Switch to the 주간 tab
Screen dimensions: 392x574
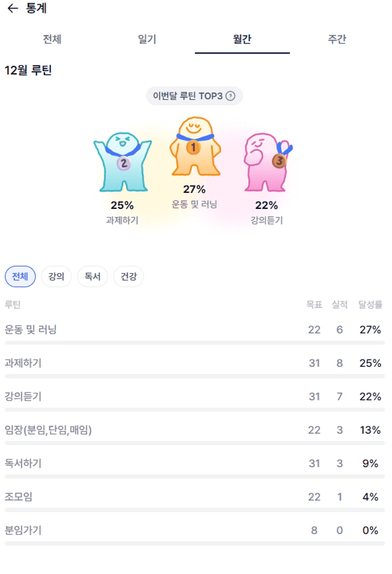coord(337,39)
